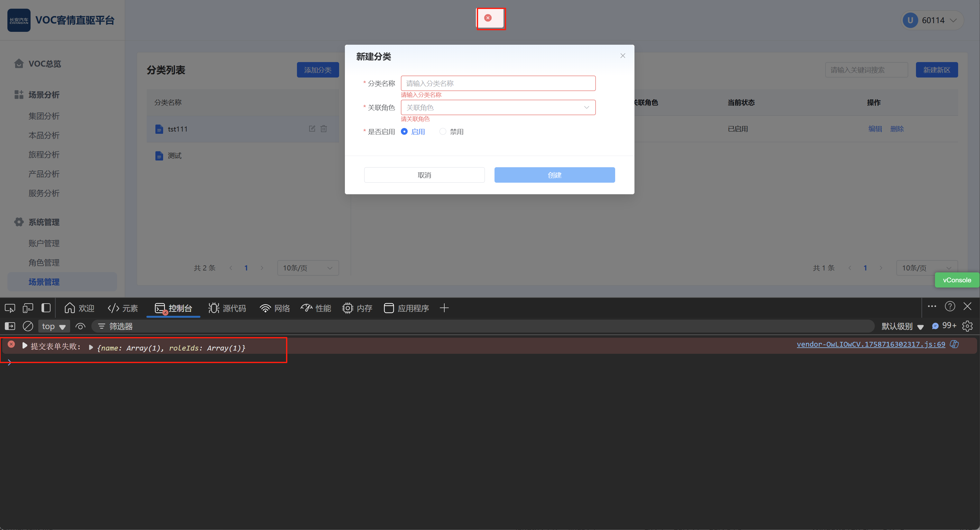Open console settings gear icon
980x530 pixels.
[x=967, y=326]
